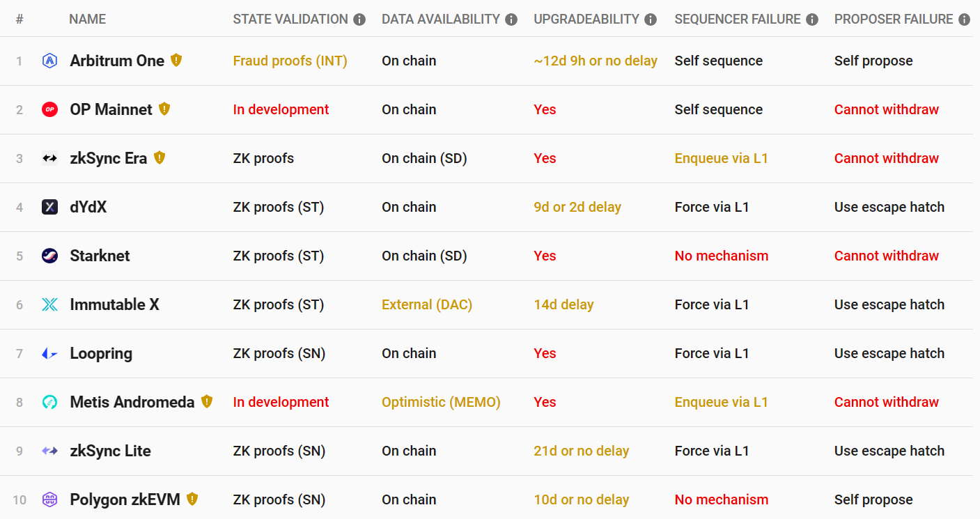Click the Proposer Failure info icon
This screenshot has height=519, width=980.
(x=964, y=20)
